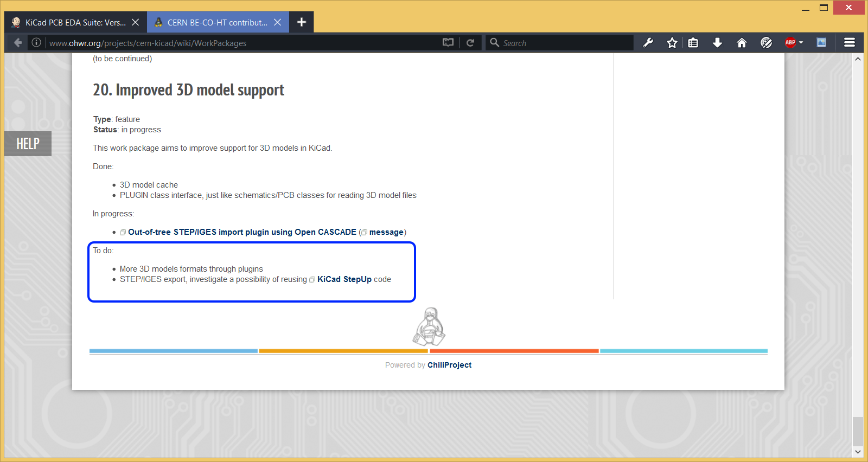The height and width of the screenshot is (462, 868).
Task: Click the vertical scrollbar thumb
Action: pos(858,431)
